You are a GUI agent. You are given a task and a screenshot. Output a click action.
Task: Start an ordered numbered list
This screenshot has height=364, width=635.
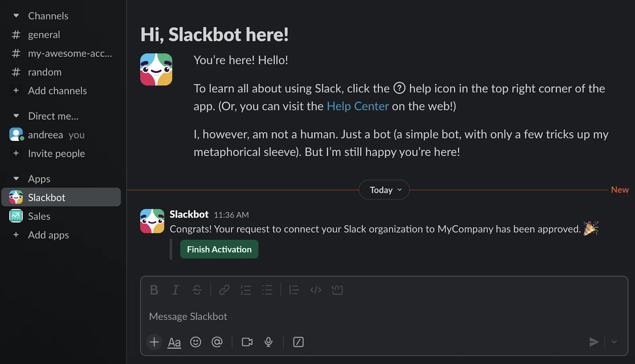246,290
